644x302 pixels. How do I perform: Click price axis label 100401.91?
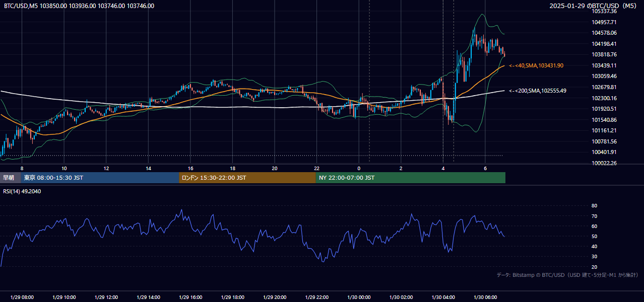604,152
